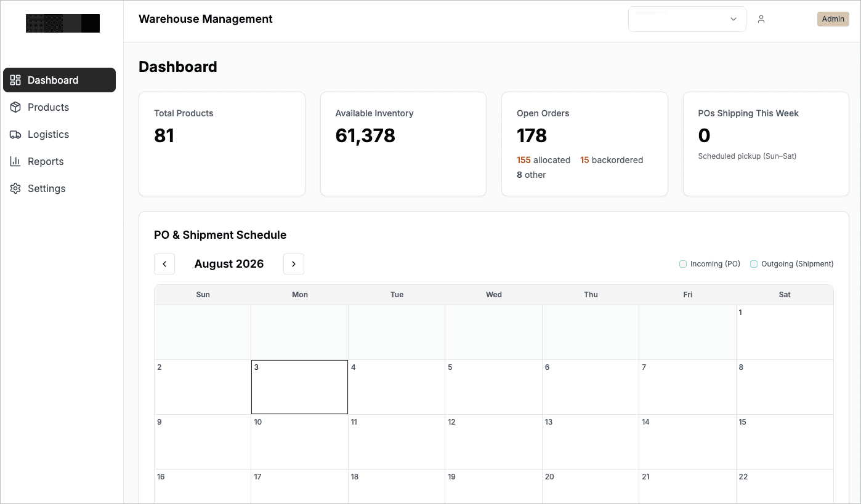861x504 pixels.
Task: Toggle the Outgoing (Shipment) checkbox
Action: (754, 264)
